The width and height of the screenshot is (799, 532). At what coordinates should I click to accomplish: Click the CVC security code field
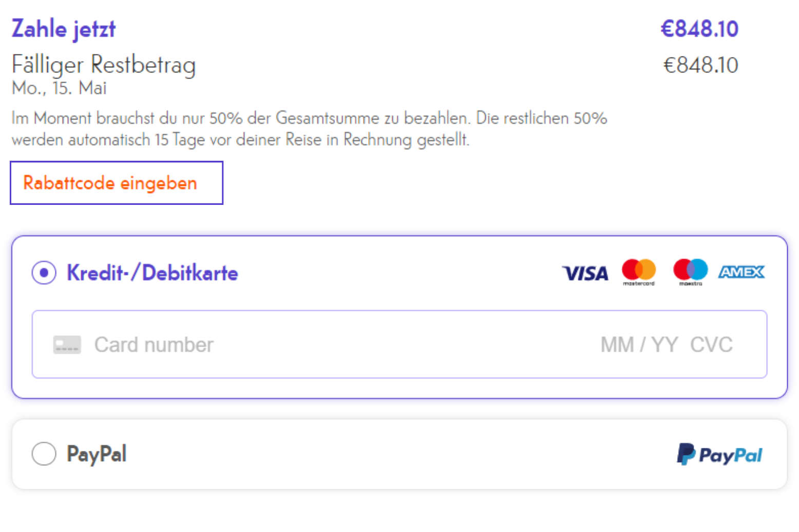pyautogui.click(x=711, y=345)
